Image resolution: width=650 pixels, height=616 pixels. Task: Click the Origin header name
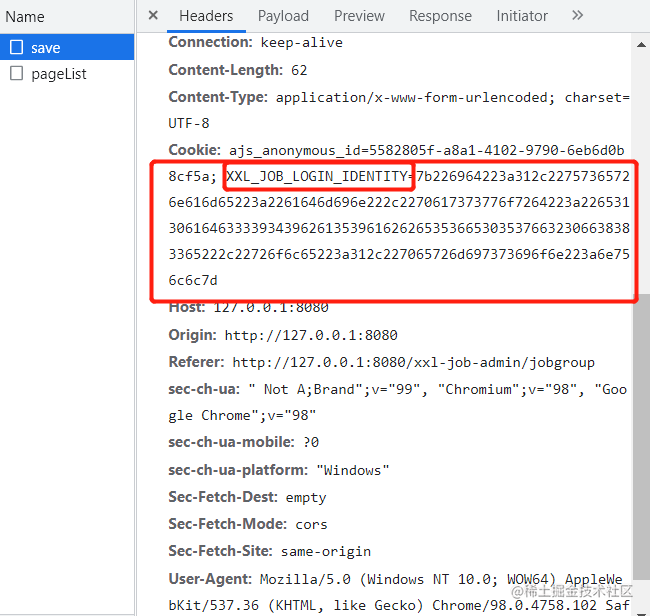click(x=192, y=335)
